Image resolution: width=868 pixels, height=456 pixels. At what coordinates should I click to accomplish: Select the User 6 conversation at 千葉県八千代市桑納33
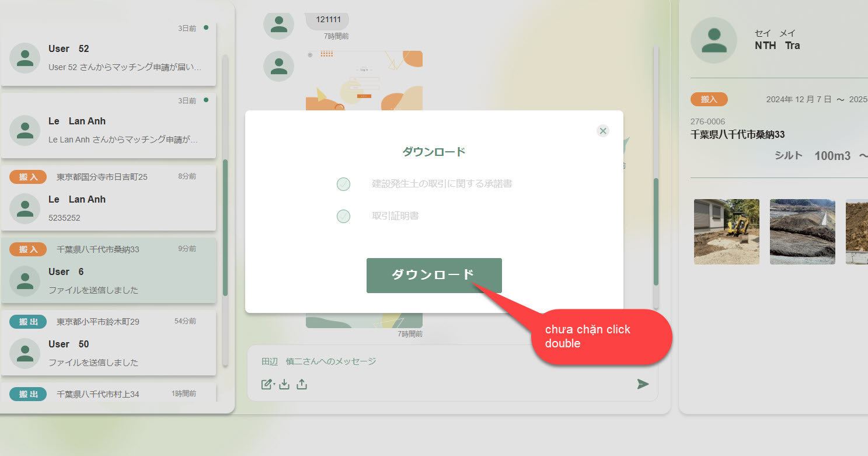pyautogui.click(x=109, y=271)
